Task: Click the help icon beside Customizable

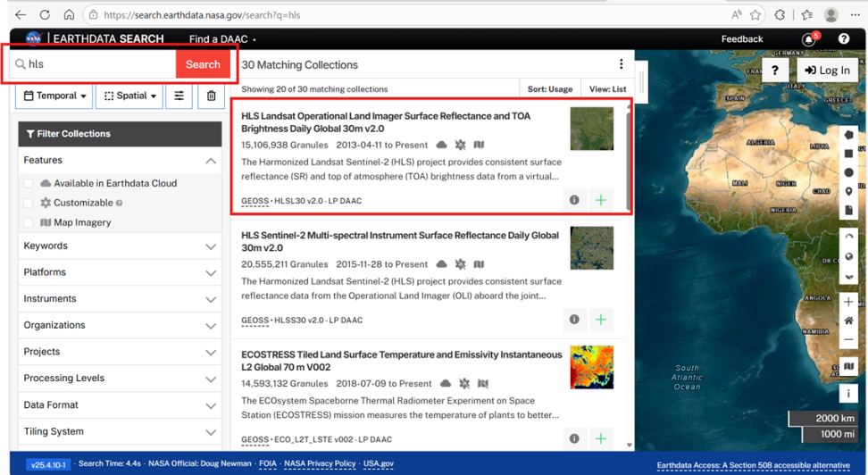Action: point(119,204)
